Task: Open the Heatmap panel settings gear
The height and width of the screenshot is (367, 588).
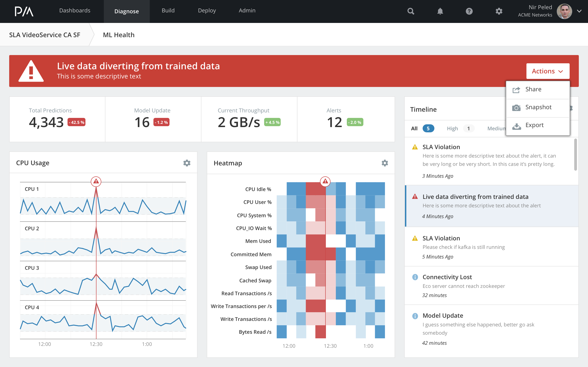Action: coord(385,163)
